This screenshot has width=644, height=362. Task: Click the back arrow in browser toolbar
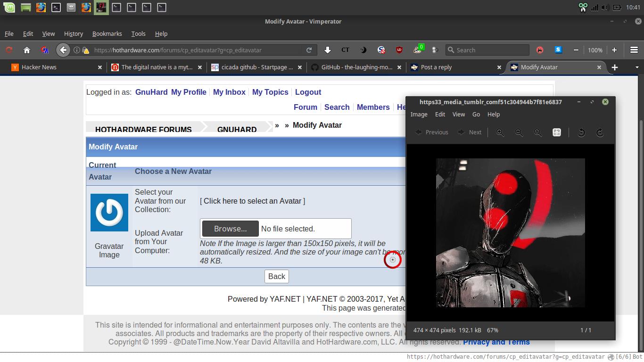(63, 50)
